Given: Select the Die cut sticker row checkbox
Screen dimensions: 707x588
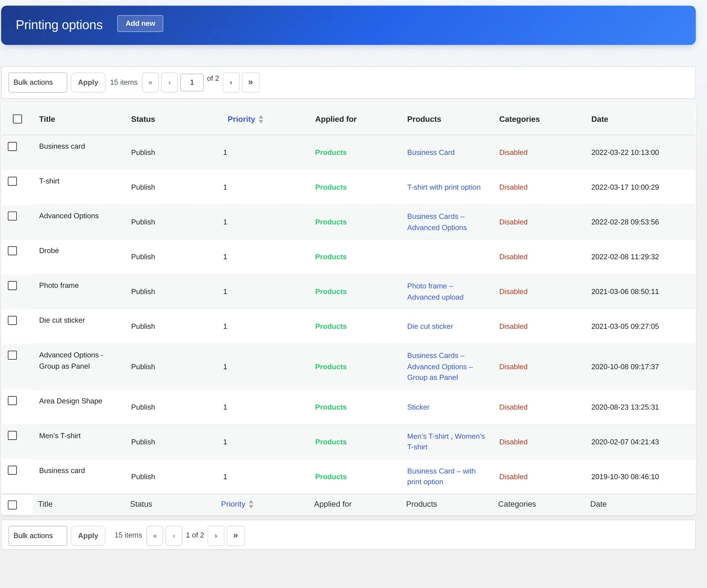Looking at the screenshot, I should [12, 320].
